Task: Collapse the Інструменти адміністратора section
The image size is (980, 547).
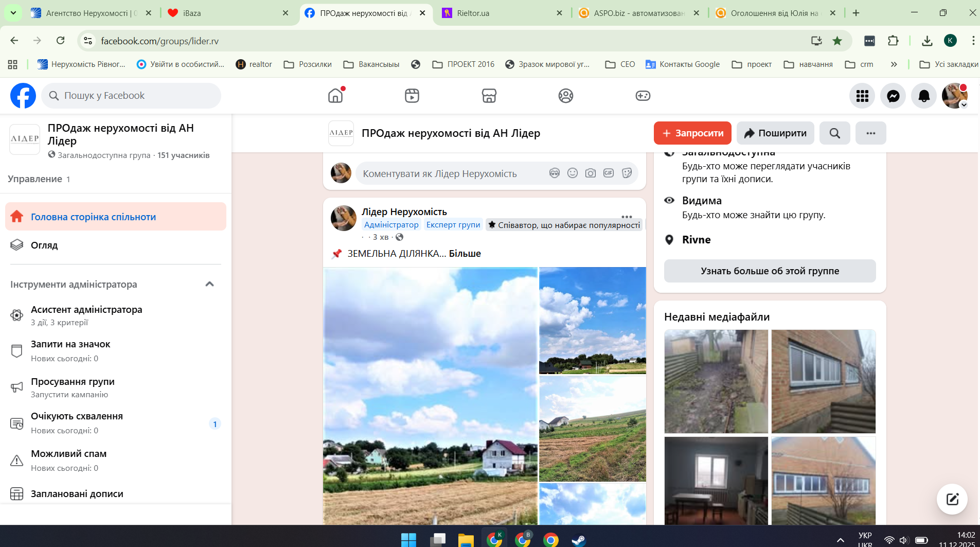Action: click(209, 284)
